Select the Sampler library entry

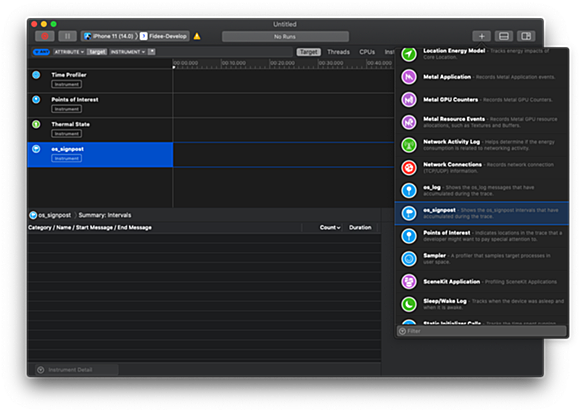482,259
